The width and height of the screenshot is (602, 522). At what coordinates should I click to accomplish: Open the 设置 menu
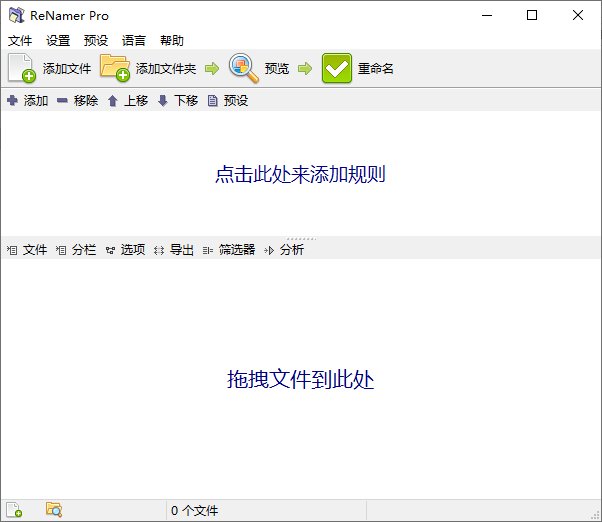pyautogui.click(x=58, y=40)
